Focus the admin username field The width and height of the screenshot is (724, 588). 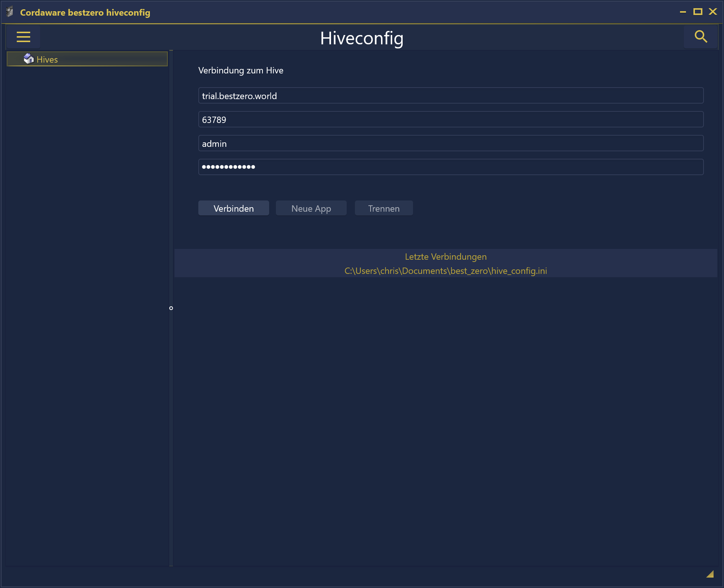[x=451, y=143]
